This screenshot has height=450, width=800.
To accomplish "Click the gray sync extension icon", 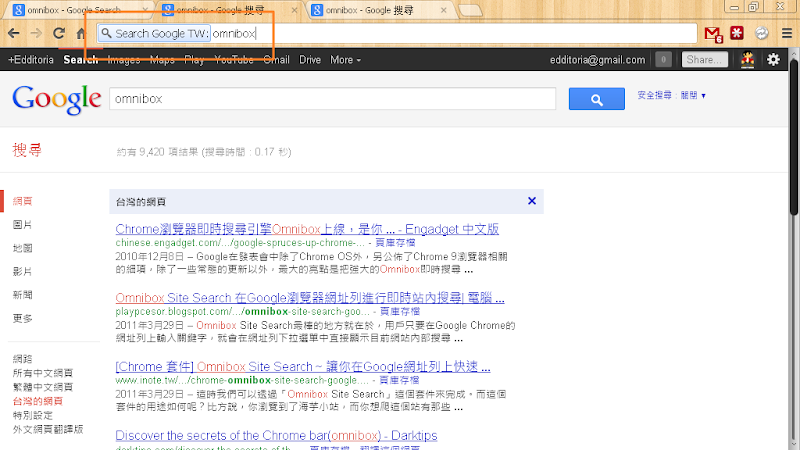I will [x=762, y=33].
